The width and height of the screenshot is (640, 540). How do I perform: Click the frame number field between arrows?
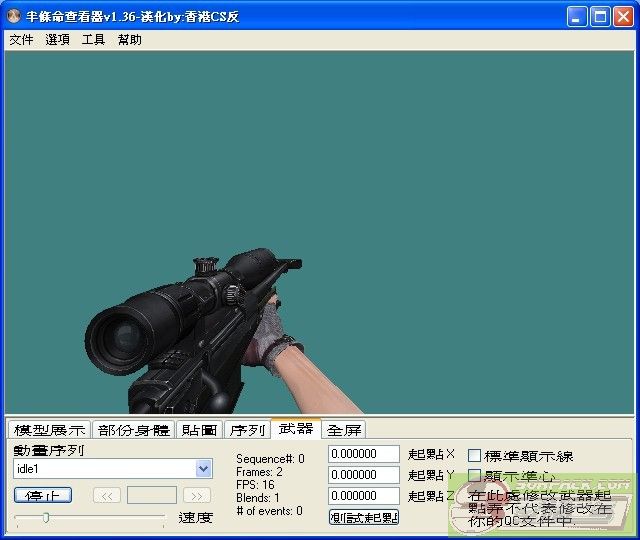[152, 495]
